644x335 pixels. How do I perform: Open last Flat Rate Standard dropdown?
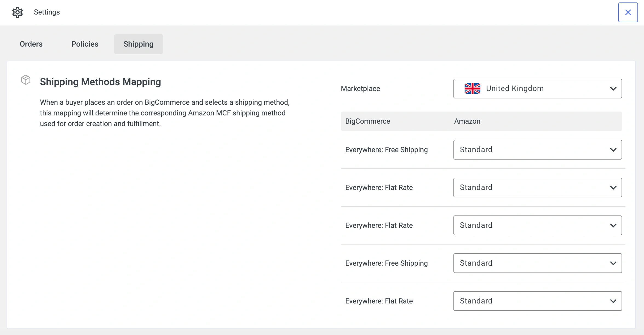[537, 301]
